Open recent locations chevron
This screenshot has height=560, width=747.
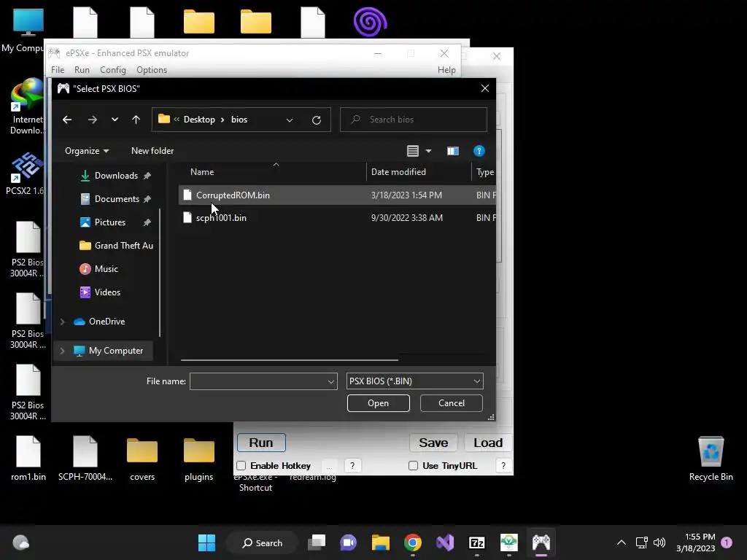(115, 120)
